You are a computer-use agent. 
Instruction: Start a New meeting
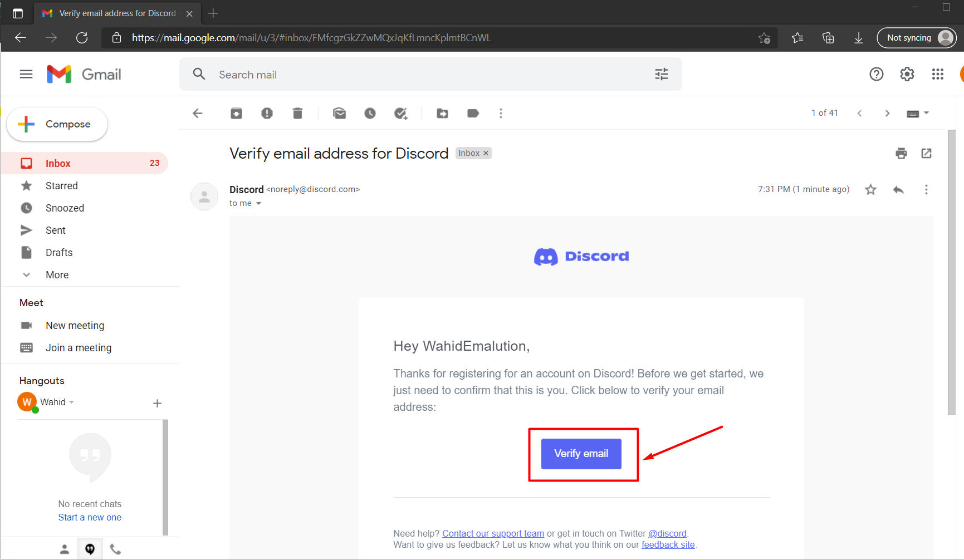click(75, 326)
